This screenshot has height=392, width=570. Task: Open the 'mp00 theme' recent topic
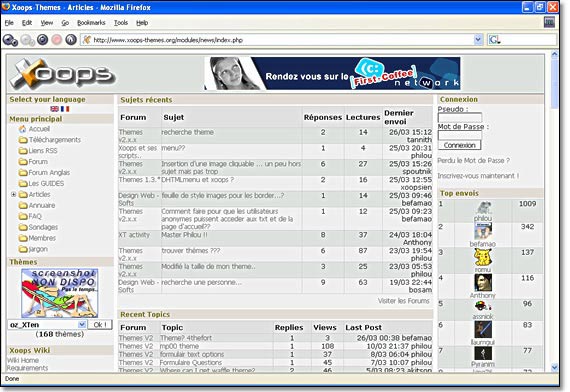tap(179, 346)
